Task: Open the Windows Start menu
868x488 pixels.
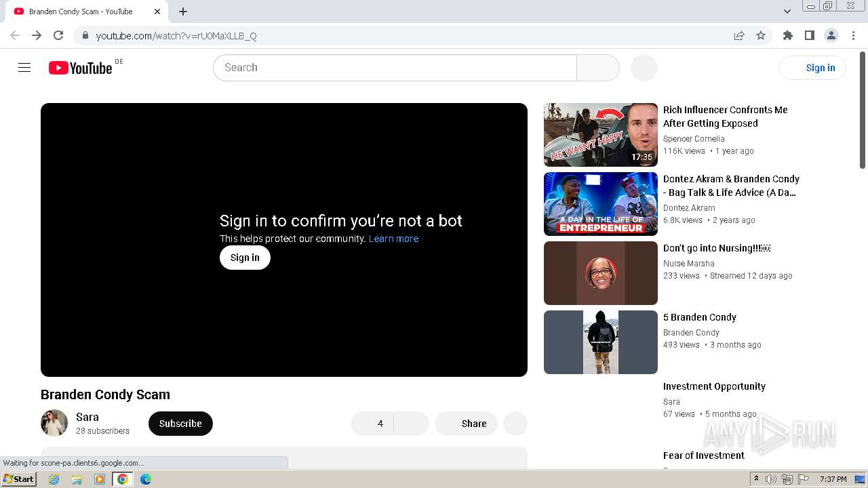Action: [x=19, y=479]
